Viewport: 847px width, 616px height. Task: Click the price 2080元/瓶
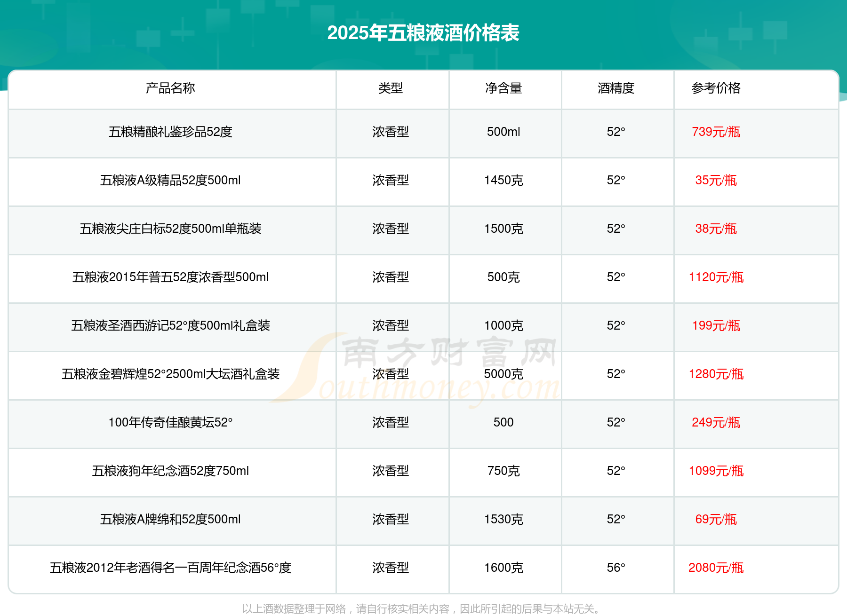pos(716,568)
